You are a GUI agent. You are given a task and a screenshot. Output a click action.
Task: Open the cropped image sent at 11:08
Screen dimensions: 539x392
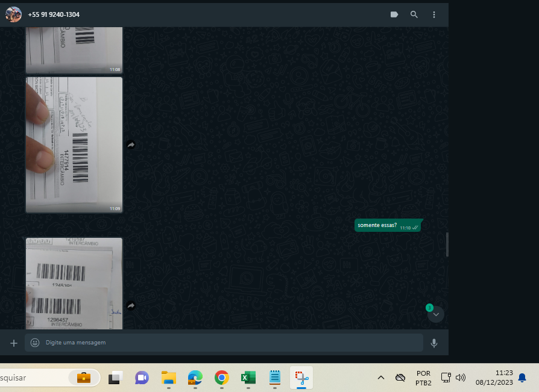[74, 50]
